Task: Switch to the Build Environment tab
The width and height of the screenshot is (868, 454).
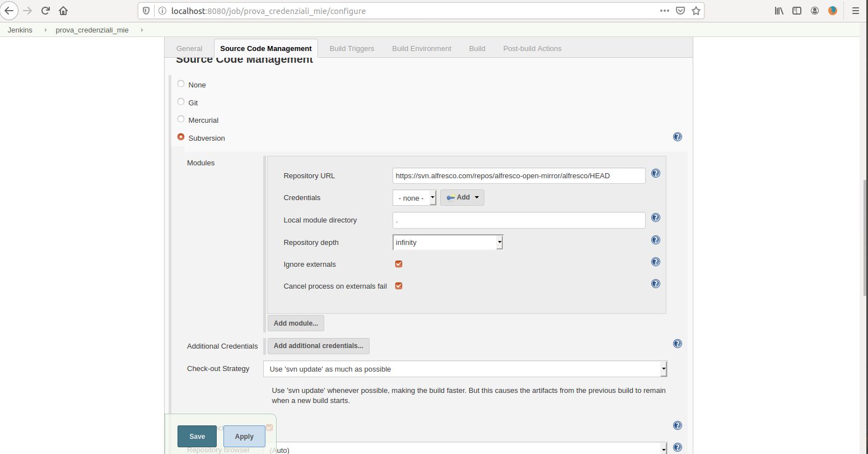Action: 422,49
